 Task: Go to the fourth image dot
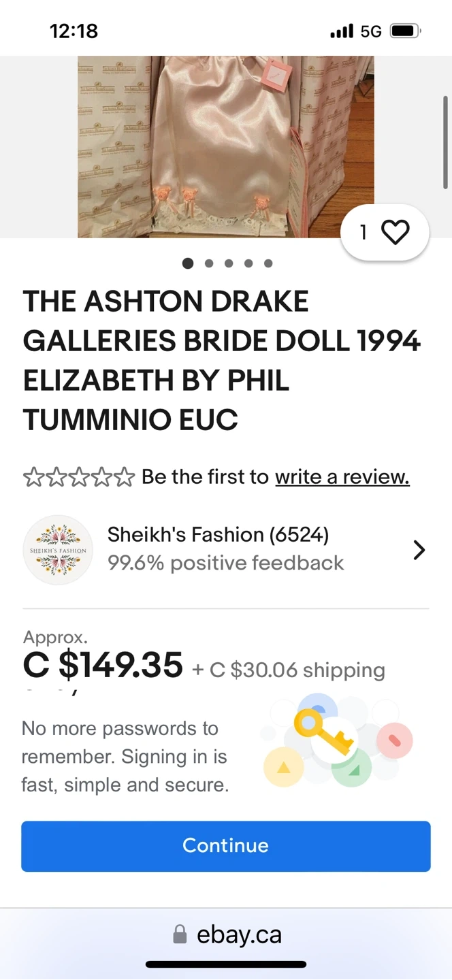pos(248,263)
